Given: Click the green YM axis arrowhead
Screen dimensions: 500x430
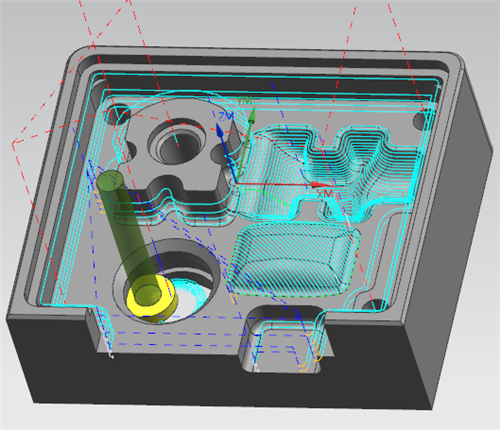Looking at the screenshot, I should tap(252, 115).
